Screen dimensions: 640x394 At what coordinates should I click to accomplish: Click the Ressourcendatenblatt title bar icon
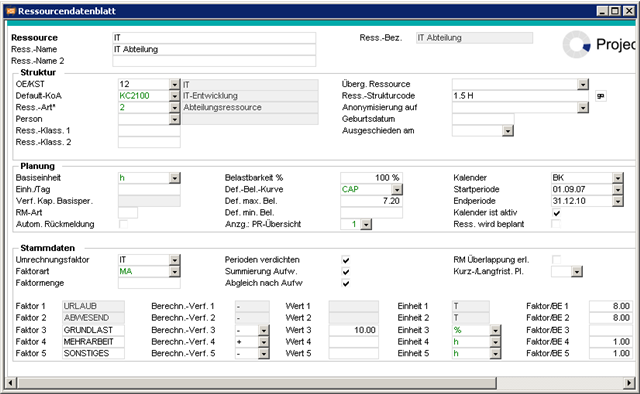coord(11,11)
